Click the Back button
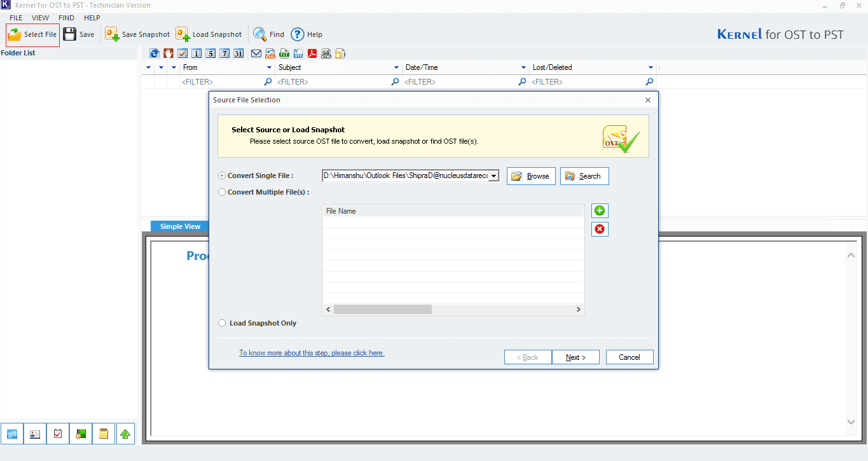 528,357
